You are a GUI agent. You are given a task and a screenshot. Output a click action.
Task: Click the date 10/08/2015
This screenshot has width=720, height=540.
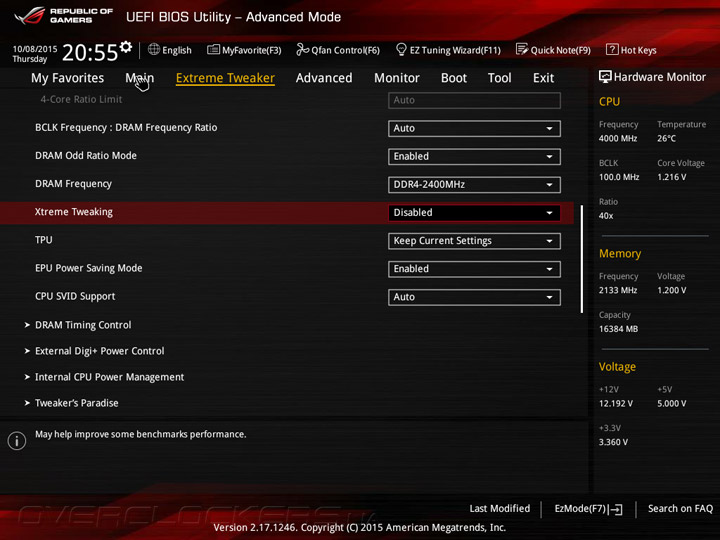coord(35,49)
